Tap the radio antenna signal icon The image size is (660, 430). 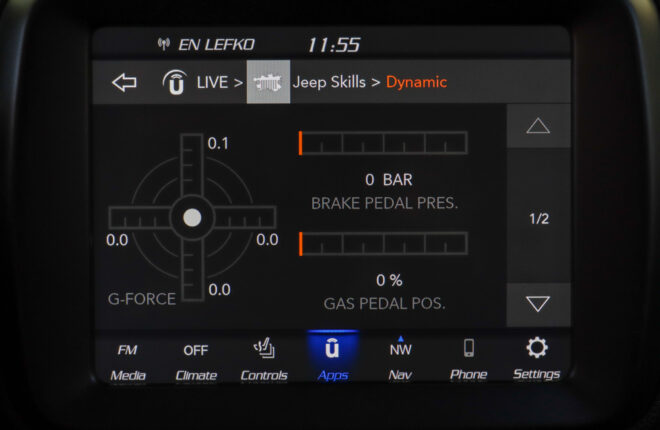164,43
